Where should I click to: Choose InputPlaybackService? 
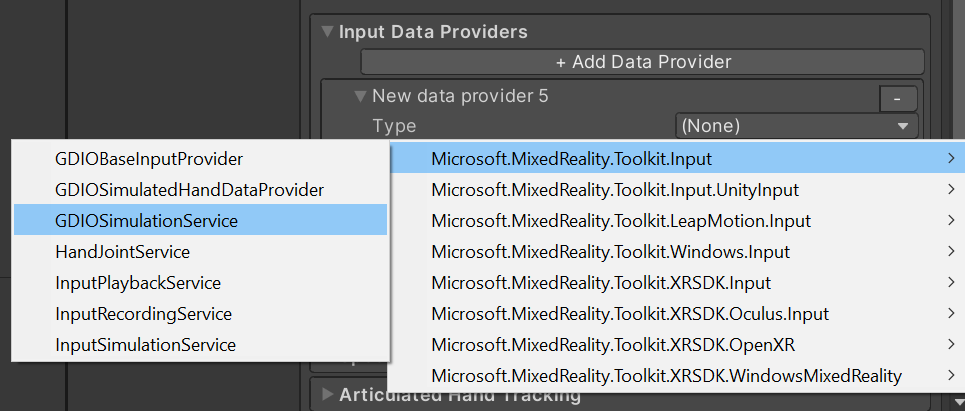[x=201, y=282]
